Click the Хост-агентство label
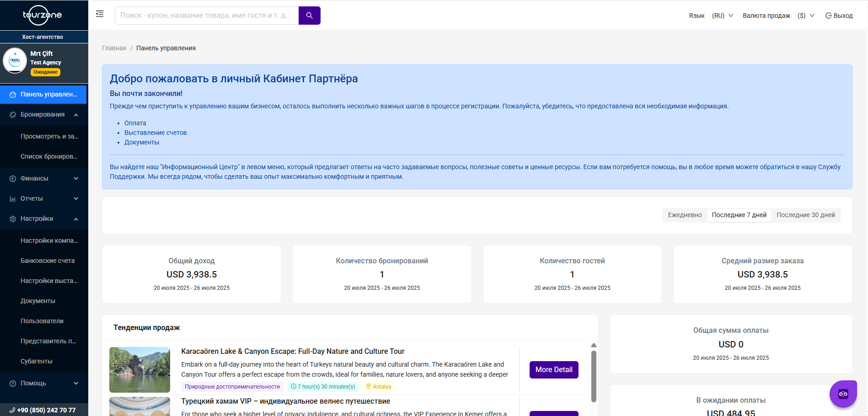The height and width of the screenshot is (416, 868). point(43,37)
